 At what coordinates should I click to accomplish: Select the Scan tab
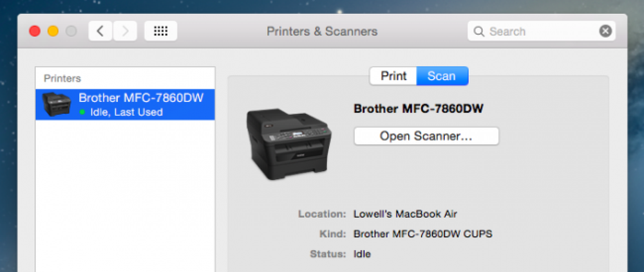(x=442, y=76)
